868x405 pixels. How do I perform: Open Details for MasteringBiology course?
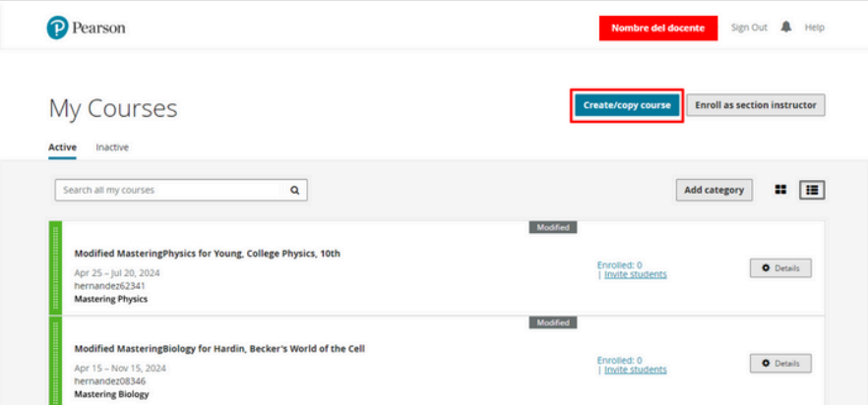click(780, 364)
